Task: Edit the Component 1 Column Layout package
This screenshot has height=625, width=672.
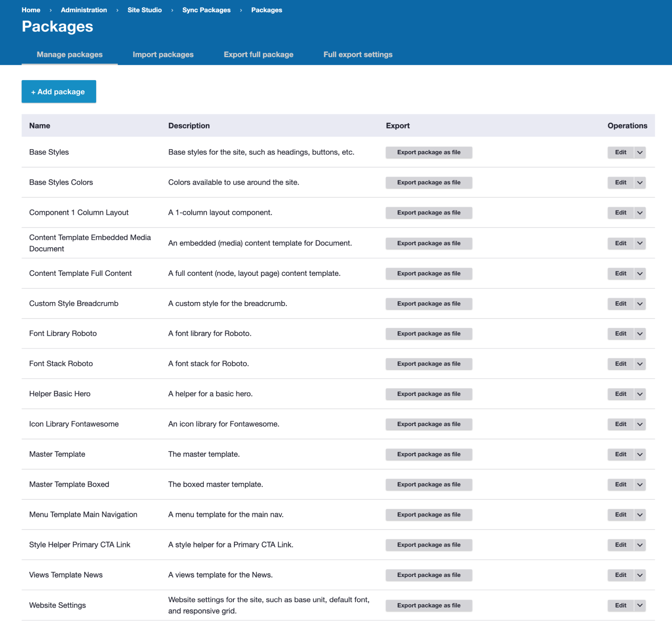Action: click(620, 212)
